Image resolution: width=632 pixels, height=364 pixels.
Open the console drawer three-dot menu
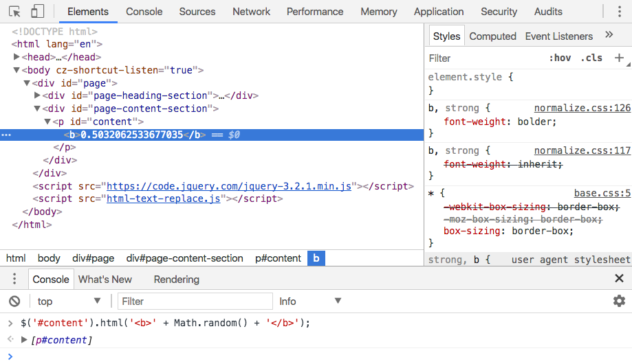(14, 279)
